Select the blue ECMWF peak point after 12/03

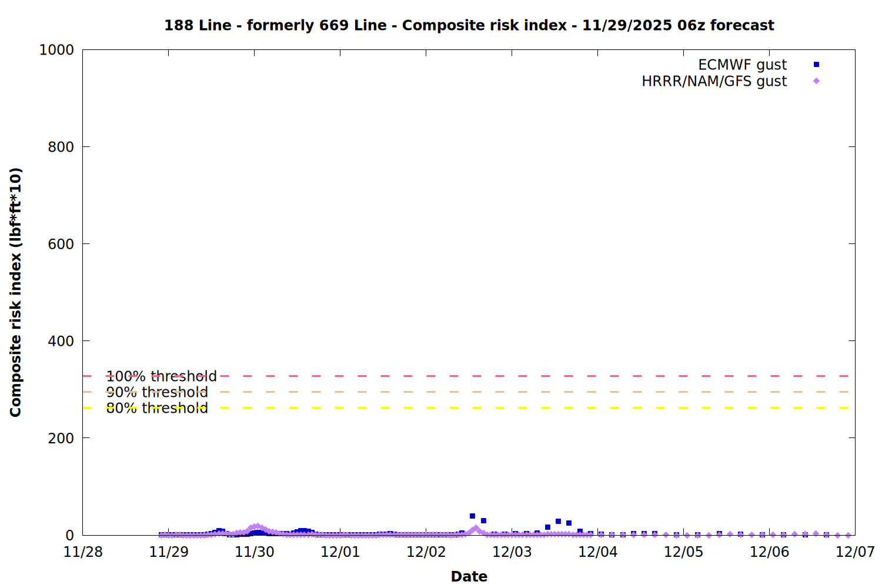coord(558,522)
